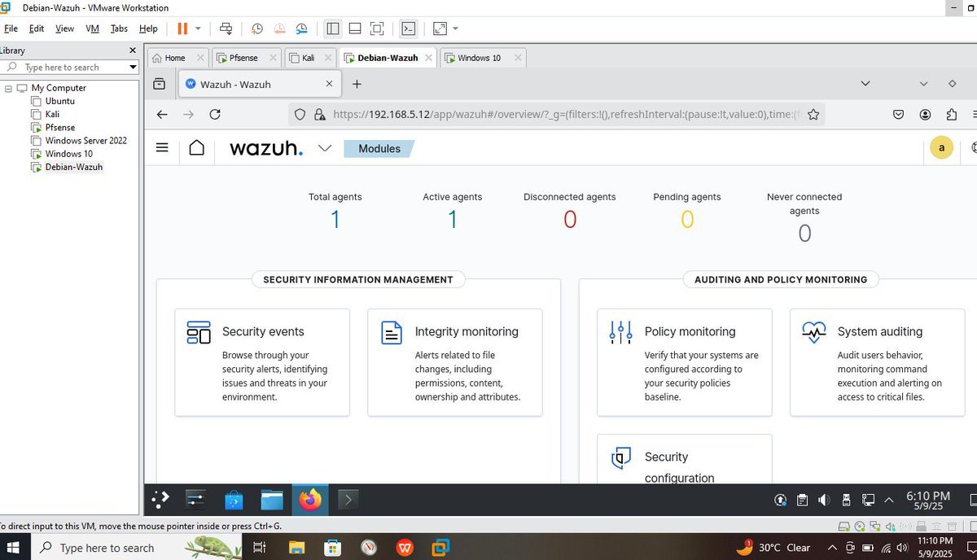Screen dimensions: 977x560
Task: Open the VM menu
Action: (x=92, y=28)
